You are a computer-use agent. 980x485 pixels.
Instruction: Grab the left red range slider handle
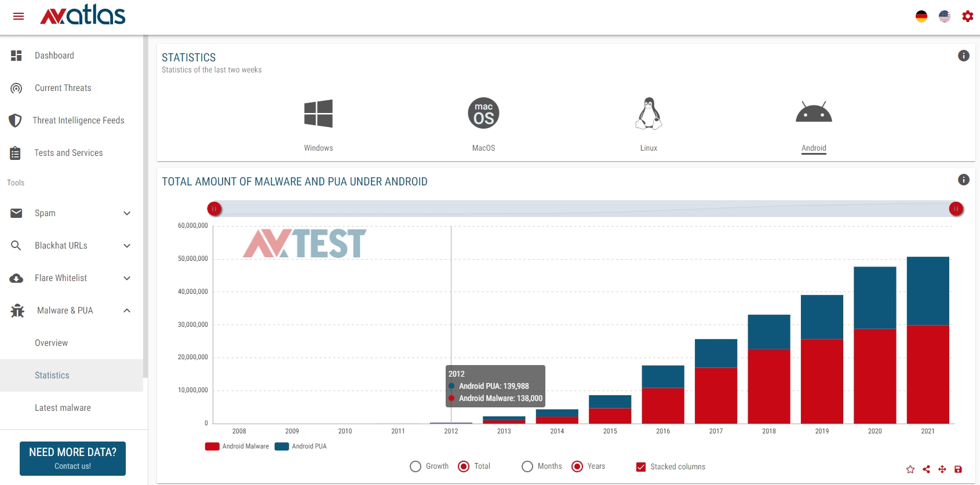click(x=214, y=209)
